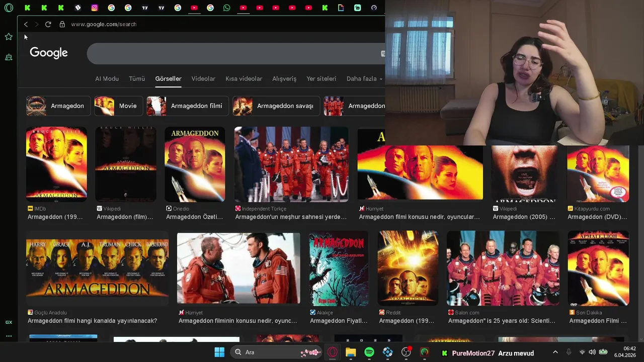644x362 pixels.
Task: Reload the Google search page
Action: [x=48, y=24]
